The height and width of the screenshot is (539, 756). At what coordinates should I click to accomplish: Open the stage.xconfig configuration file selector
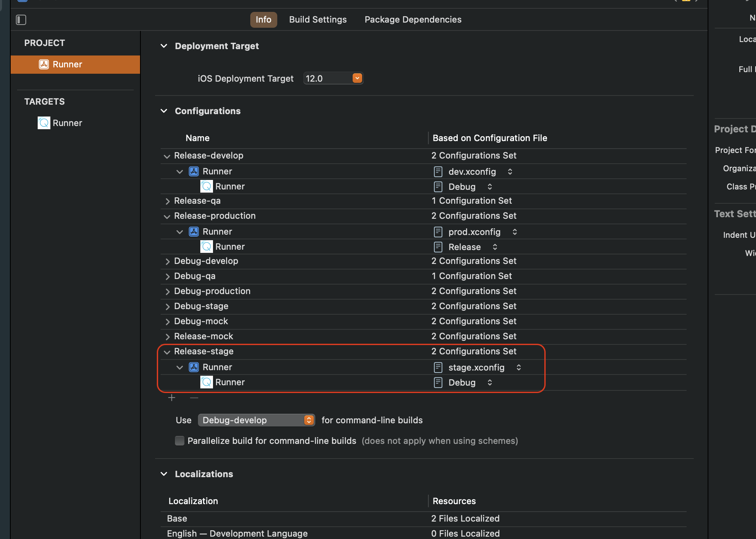tap(519, 367)
